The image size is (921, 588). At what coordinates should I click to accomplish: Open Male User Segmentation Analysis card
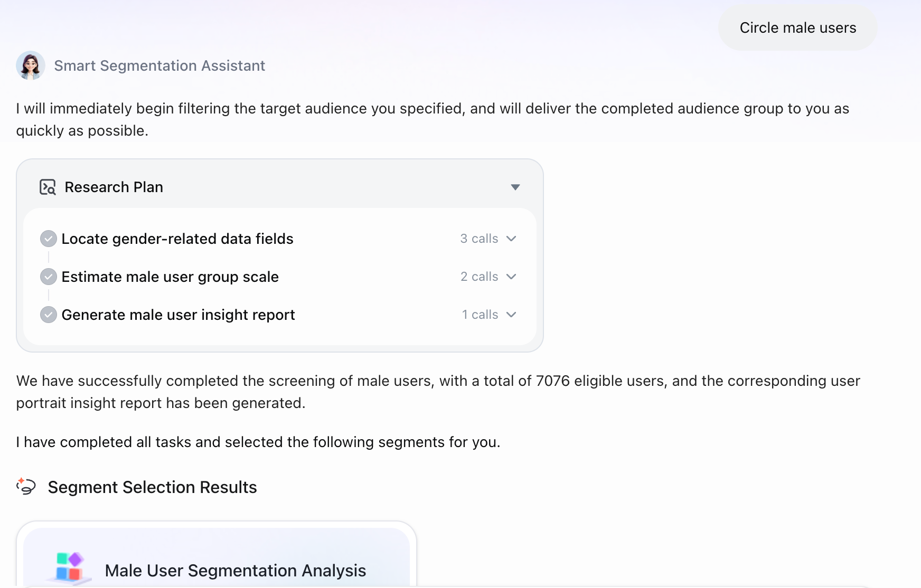(217, 557)
